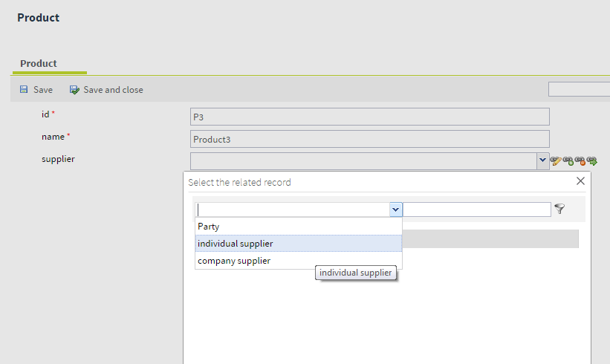Click the go-to linked record green arrow icon
This screenshot has width=610, height=364.
click(x=592, y=160)
